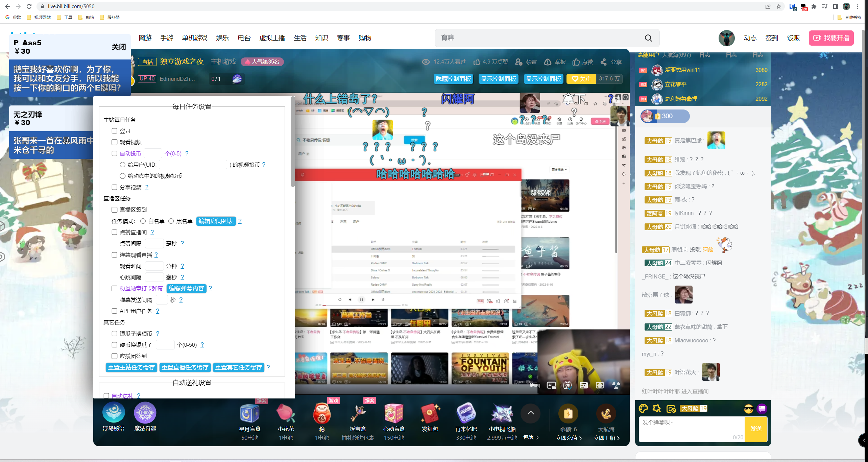This screenshot has height=462, width=868.
Task: Expand the gift bar up arrow
Action: tap(531, 413)
